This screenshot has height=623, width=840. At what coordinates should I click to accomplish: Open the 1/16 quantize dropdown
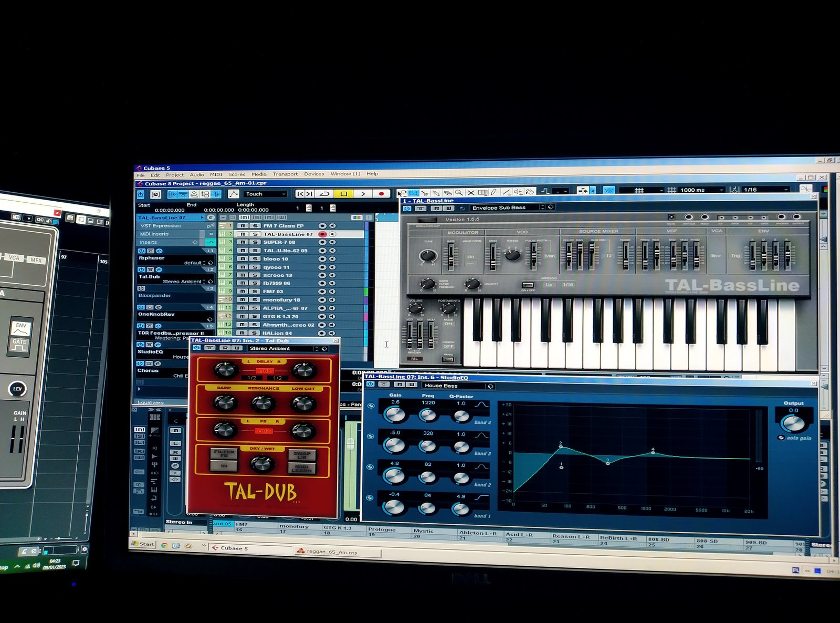tap(764, 190)
